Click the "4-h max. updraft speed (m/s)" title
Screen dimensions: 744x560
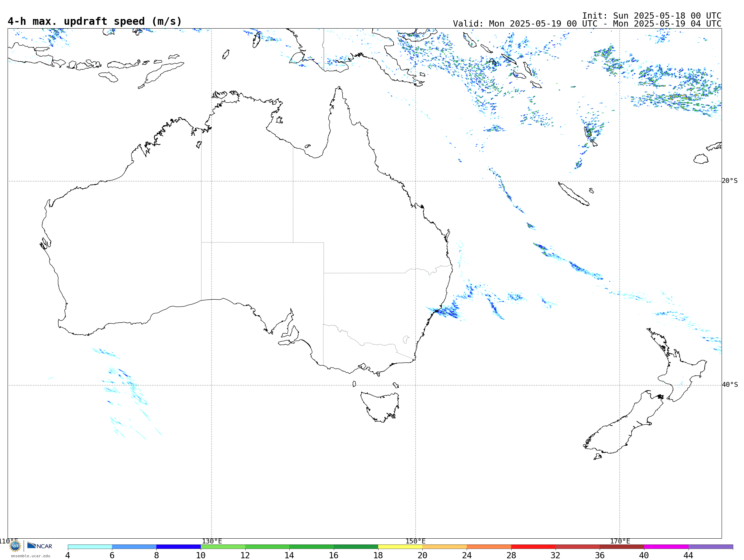[95, 21]
